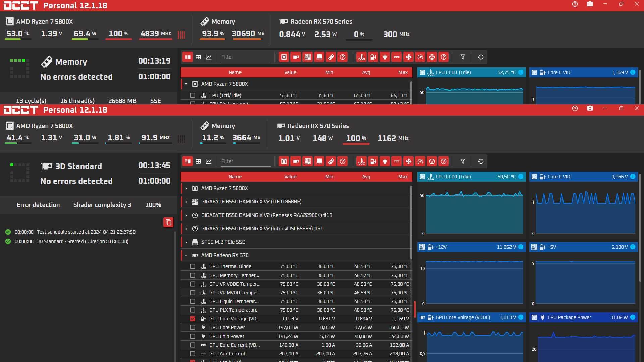Toggle storage sensor filter in 3D Standard window
The width and height of the screenshot is (644, 362).
click(319, 161)
